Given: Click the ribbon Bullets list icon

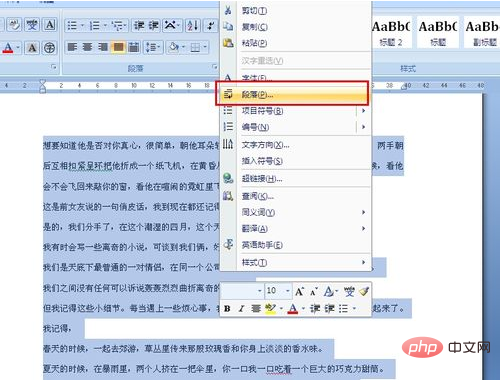Looking at the screenshot, I should [72, 25].
